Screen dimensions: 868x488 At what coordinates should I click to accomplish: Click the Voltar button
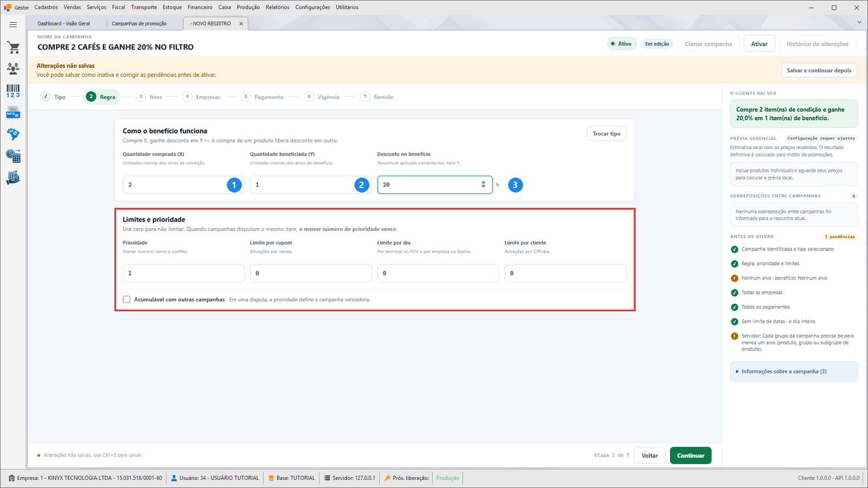650,455
